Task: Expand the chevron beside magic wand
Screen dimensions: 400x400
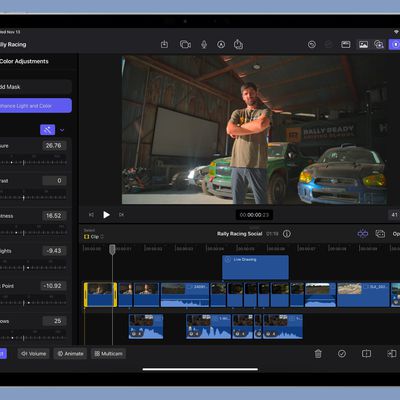Action: click(x=62, y=130)
